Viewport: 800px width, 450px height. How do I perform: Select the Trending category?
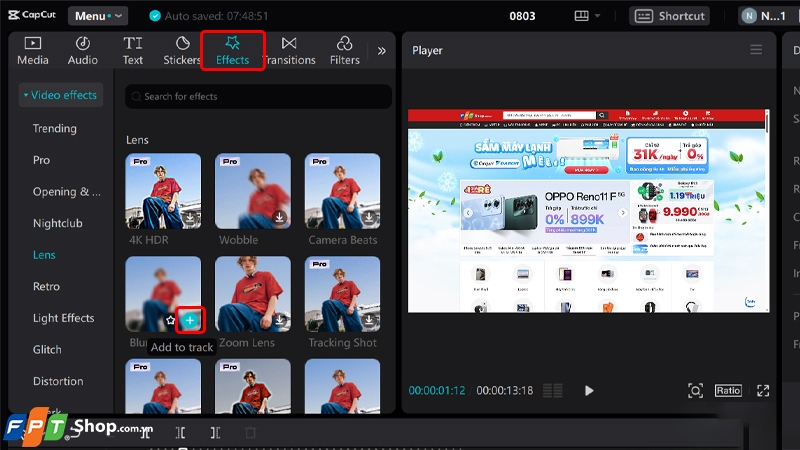[x=55, y=129]
